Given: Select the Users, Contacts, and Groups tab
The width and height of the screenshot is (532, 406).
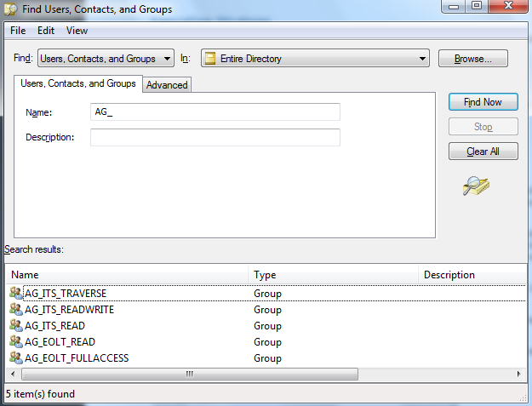Looking at the screenshot, I should 78,83.
